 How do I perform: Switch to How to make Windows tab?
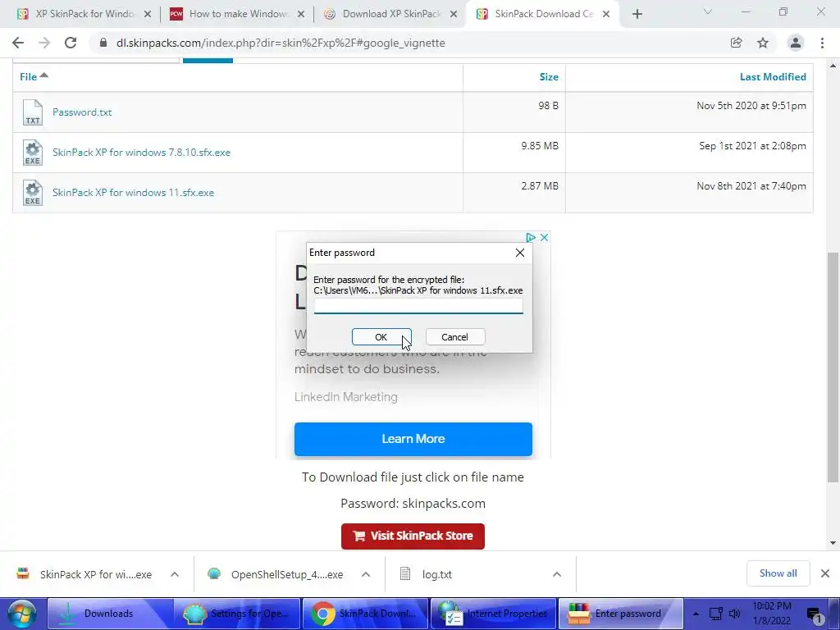point(237,14)
